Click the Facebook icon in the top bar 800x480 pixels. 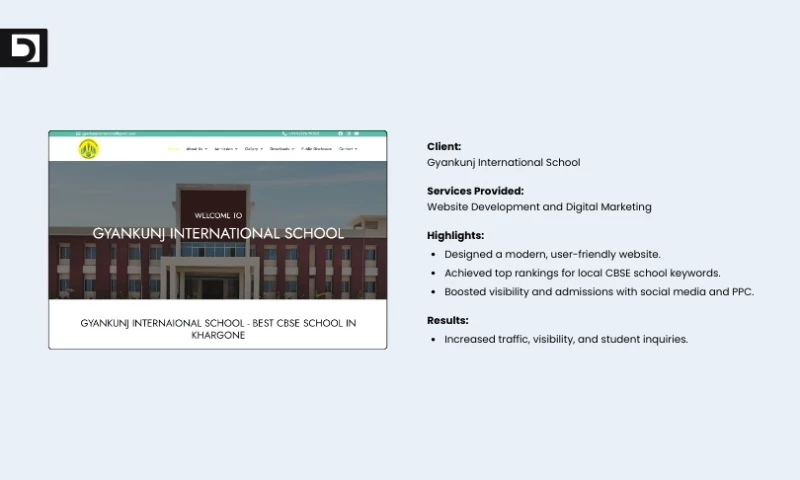[x=340, y=133]
